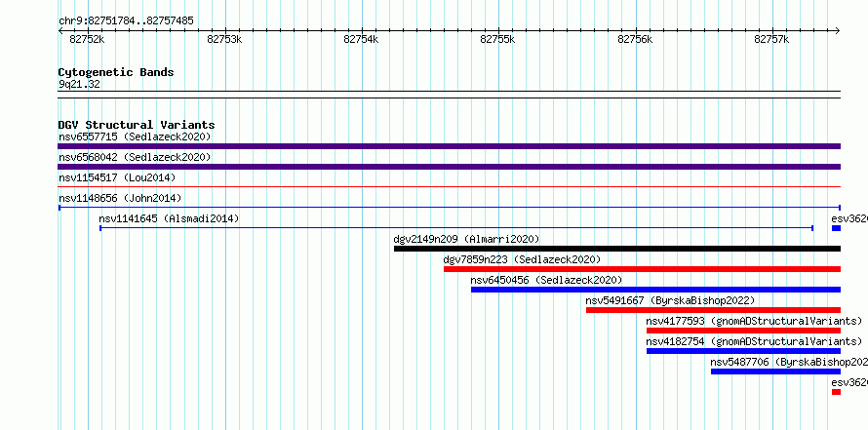The height and width of the screenshot is (430, 868).
Task: Select the red bar of nsv5491667
Action: [713, 310]
